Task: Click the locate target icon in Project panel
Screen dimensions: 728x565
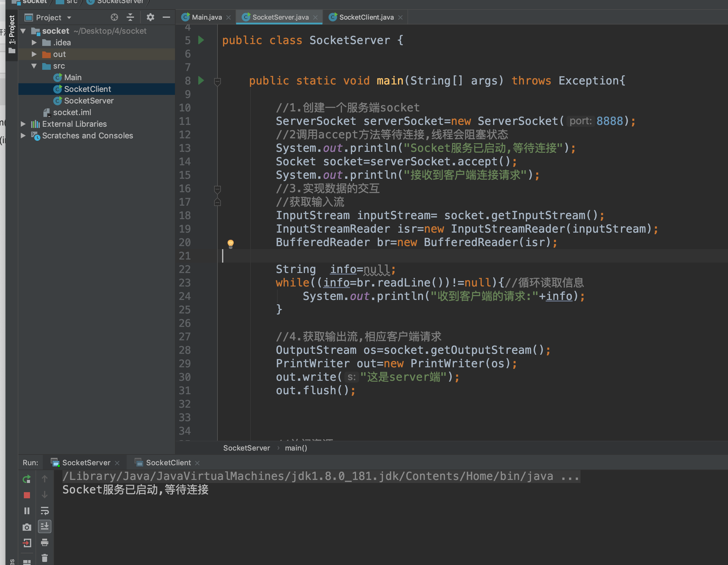Action: point(114,17)
